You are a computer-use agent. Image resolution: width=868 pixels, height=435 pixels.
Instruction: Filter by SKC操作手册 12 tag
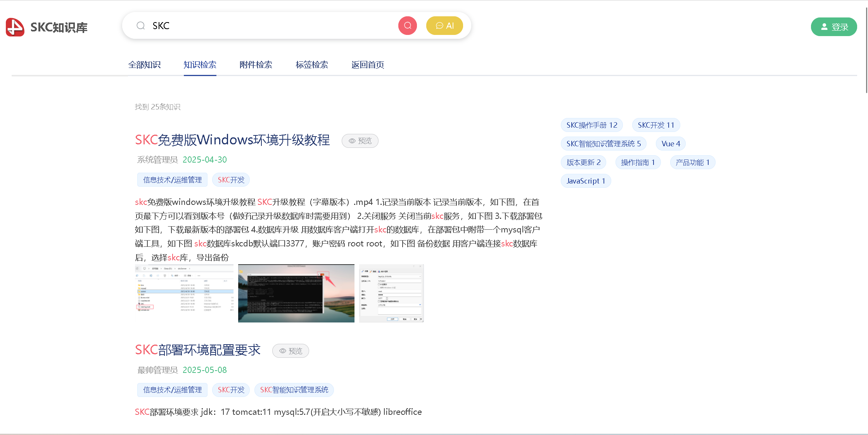(x=591, y=125)
